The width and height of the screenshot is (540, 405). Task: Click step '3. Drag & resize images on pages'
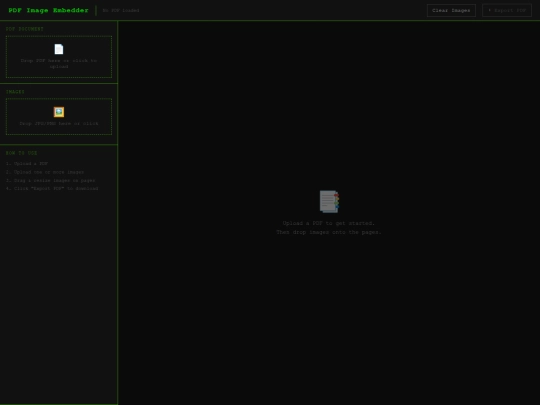[50, 180]
